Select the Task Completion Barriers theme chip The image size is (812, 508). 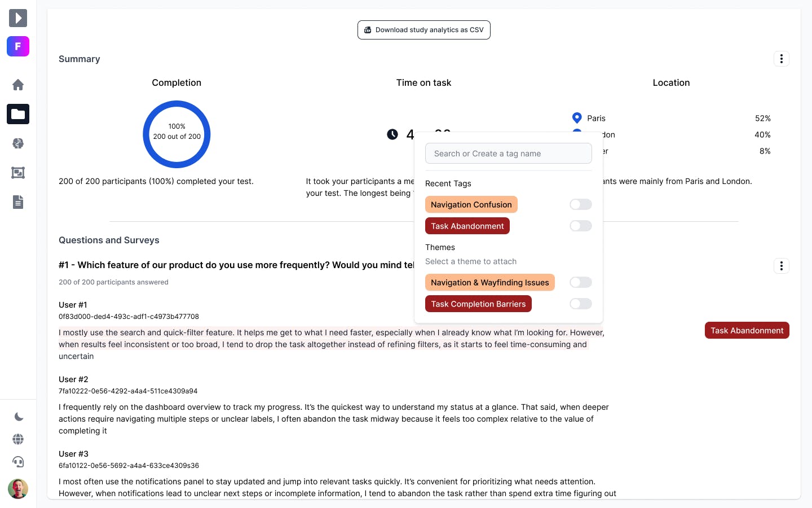pyautogui.click(x=478, y=304)
